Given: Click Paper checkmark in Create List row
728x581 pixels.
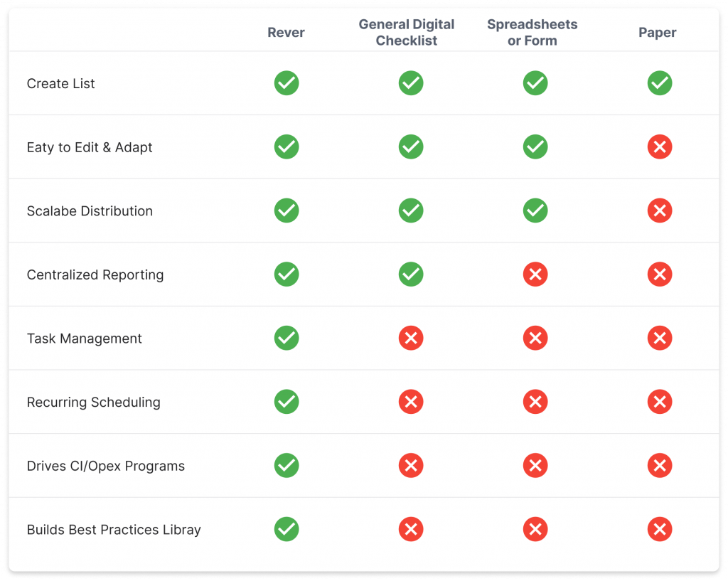Looking at the screenshot, I should click(x=660, y=83).
